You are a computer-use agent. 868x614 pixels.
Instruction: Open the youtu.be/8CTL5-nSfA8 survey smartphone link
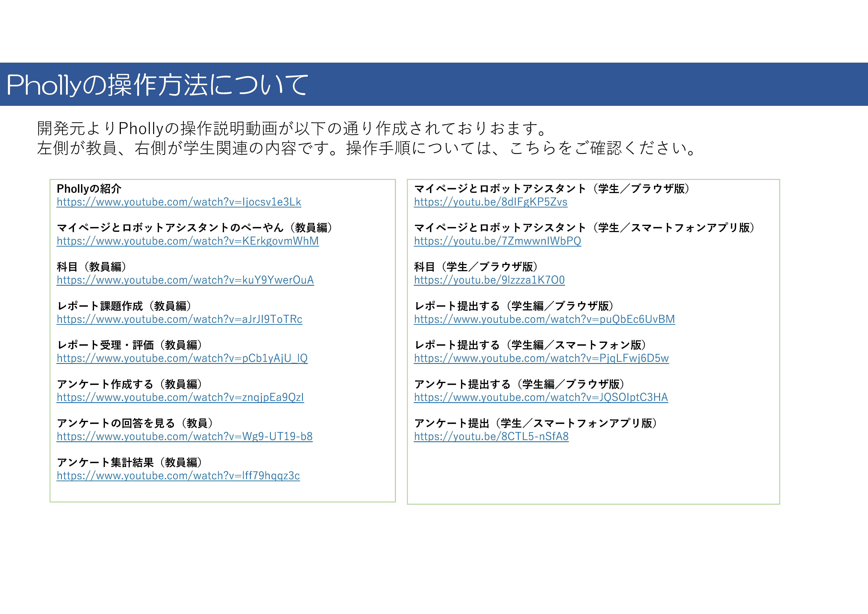491,437
